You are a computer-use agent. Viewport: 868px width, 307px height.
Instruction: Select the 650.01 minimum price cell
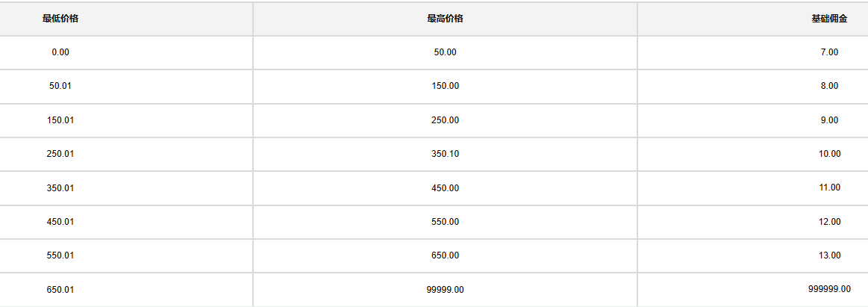point(60,290)
